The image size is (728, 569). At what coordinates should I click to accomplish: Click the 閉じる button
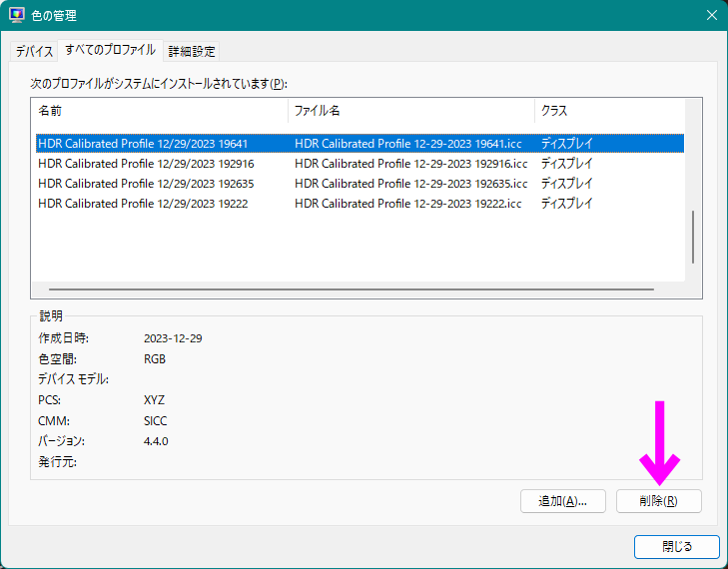676,547
